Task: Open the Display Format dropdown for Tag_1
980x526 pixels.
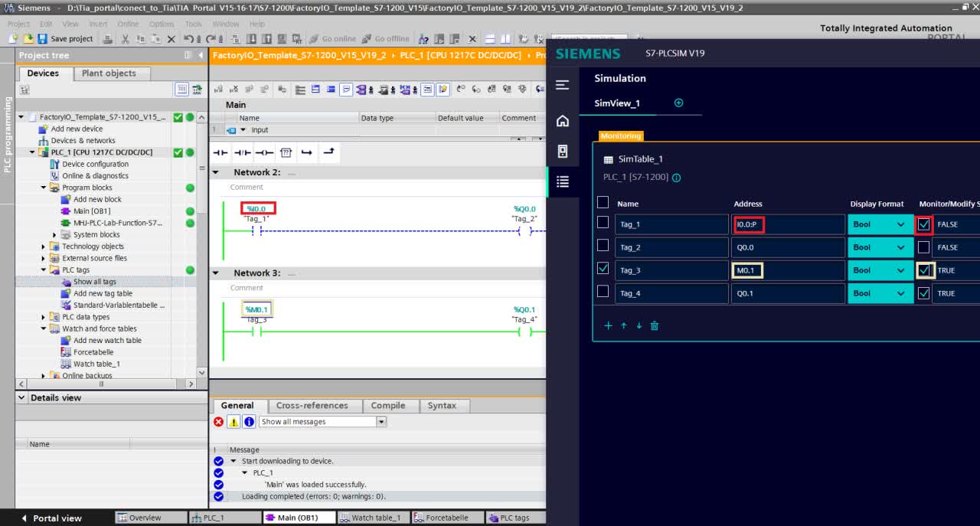Action: point(880,224)
